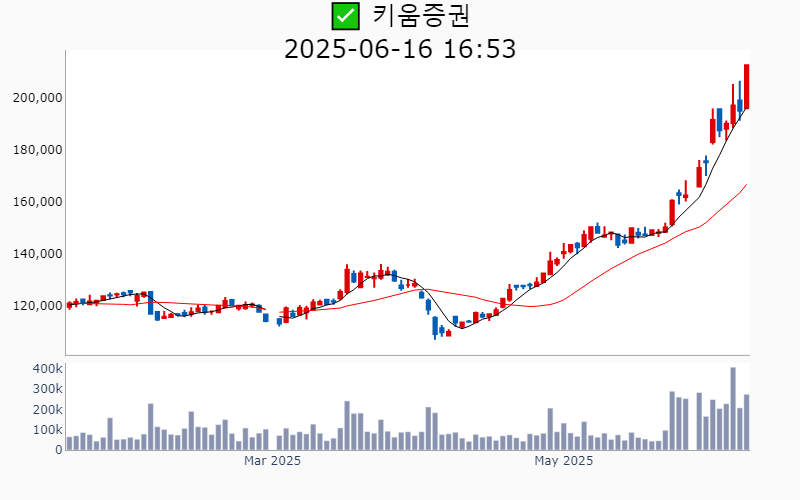
Task: Click the 160,000 price axis label
Action: point(38,202)
